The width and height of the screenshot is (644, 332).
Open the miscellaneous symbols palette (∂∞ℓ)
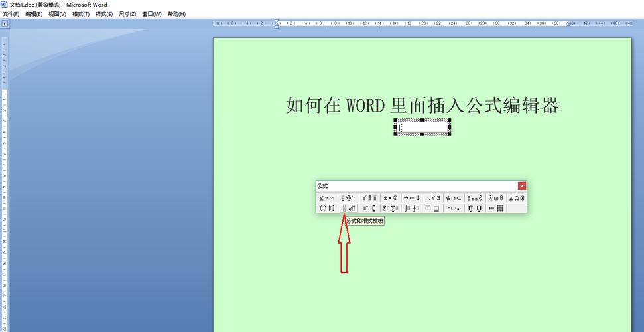pyautogui.click(x=475, y=198)
